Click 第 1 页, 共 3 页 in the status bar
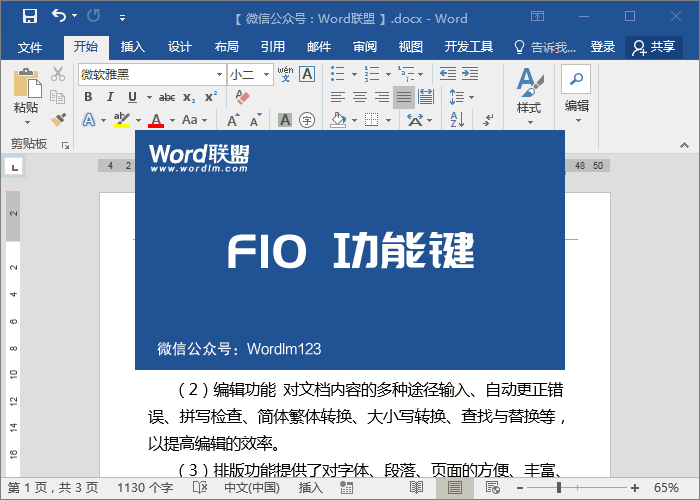This screenshot has height=500, width=700. tap(53, 488)
